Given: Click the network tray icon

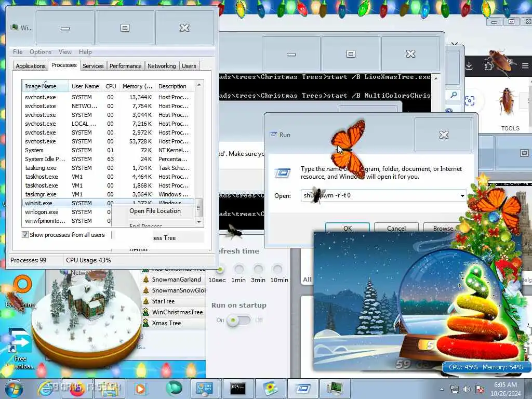Looking at the screenshot, I should (x=454, y=389).
